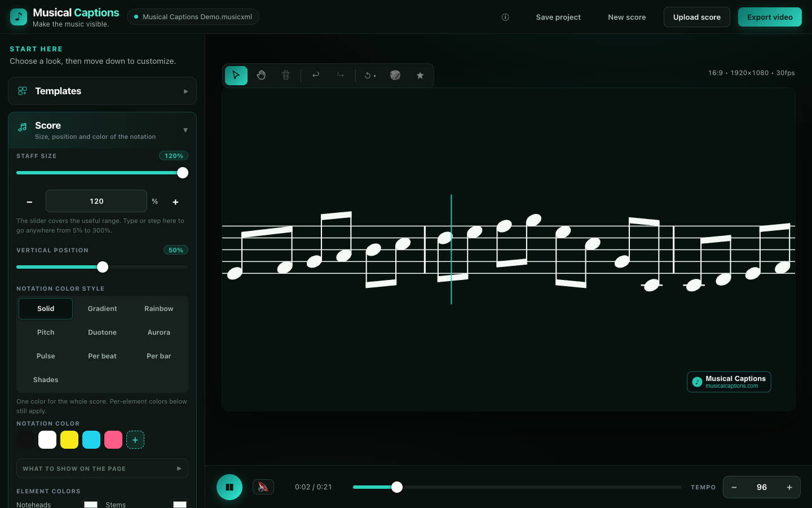The image size is (812, 508).
Task: Click the 50% vertical position badge
Action: coord(176,250)
